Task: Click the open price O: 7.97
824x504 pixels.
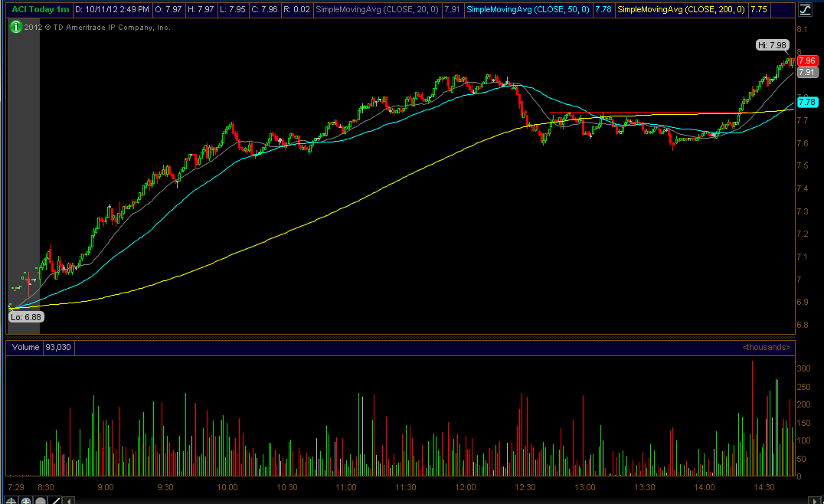Action: tap(168, 9)
